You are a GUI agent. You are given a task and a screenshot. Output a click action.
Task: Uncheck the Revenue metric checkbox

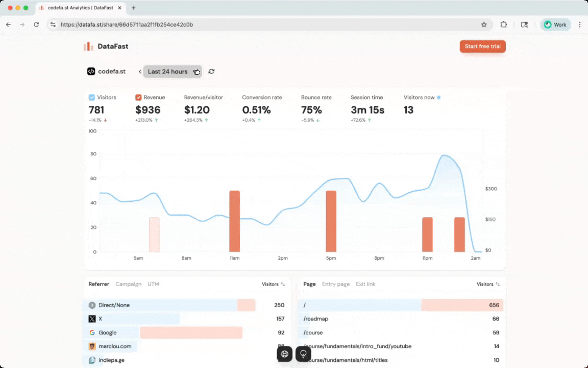coord(138,97)
